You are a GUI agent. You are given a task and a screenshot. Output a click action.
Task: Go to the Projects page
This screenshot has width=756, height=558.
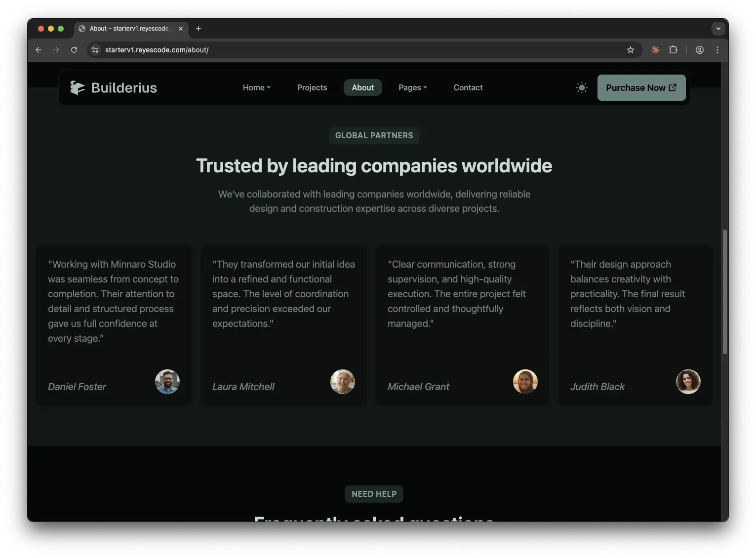[x=312, y=87]
